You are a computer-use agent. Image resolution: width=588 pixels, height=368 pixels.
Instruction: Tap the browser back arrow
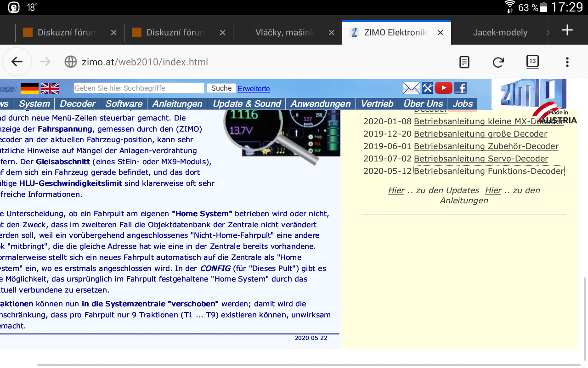click(x=17, y=62)
